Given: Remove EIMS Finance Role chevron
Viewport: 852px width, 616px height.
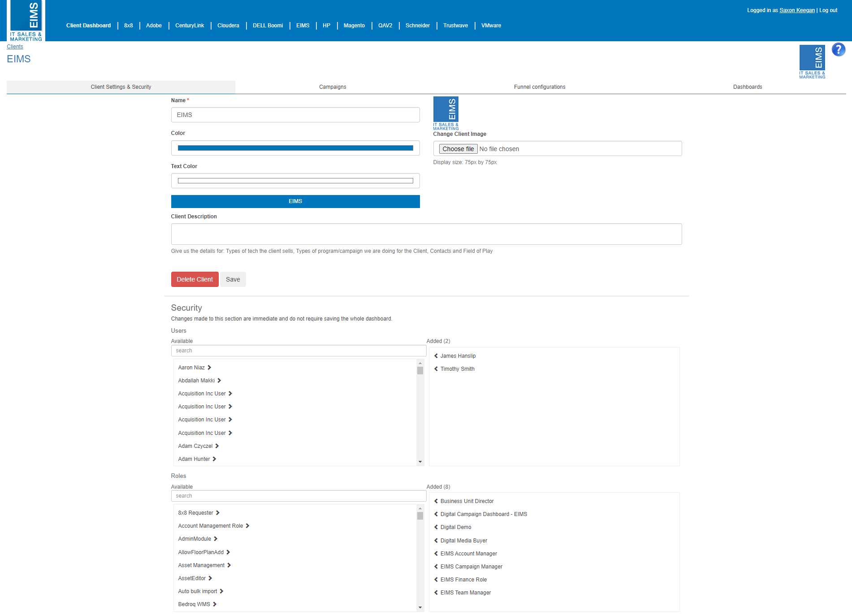Looking at the screenshot, I should pos(436,580).
